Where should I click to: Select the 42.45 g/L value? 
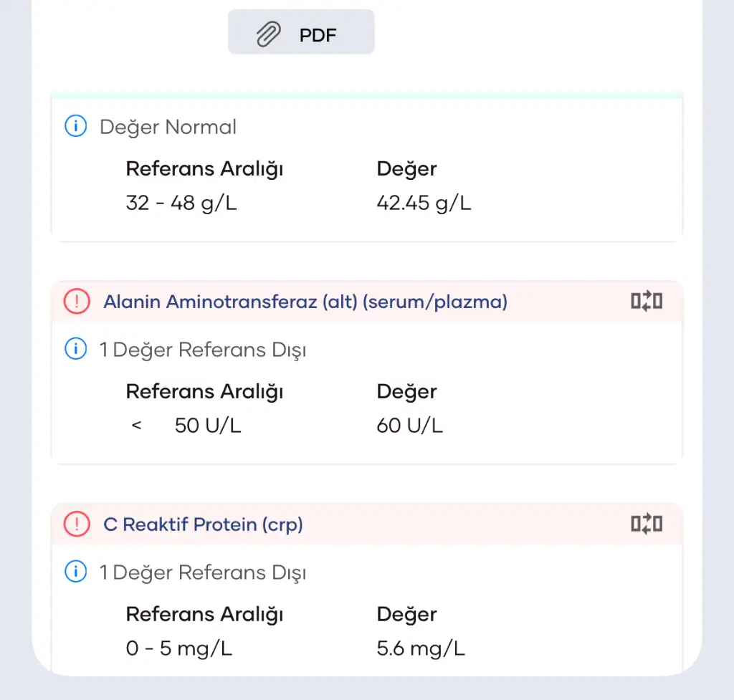coord(424,203)
